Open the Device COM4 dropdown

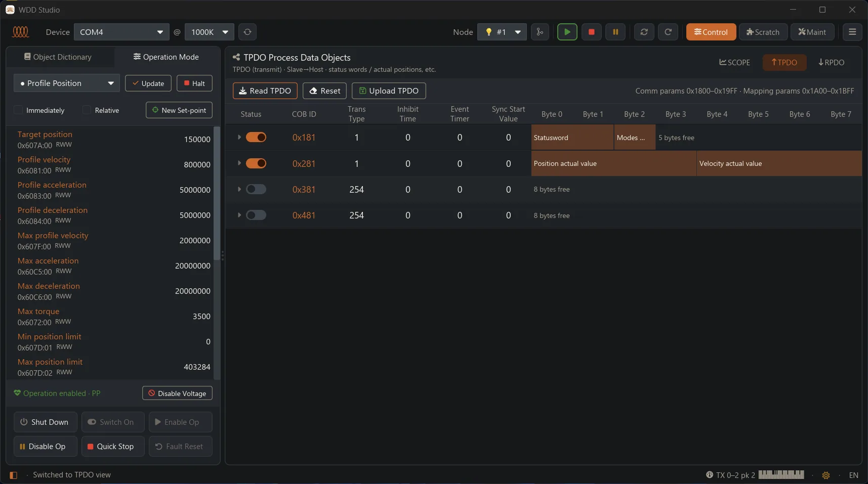pyautogui.click(x=121, y=32)
